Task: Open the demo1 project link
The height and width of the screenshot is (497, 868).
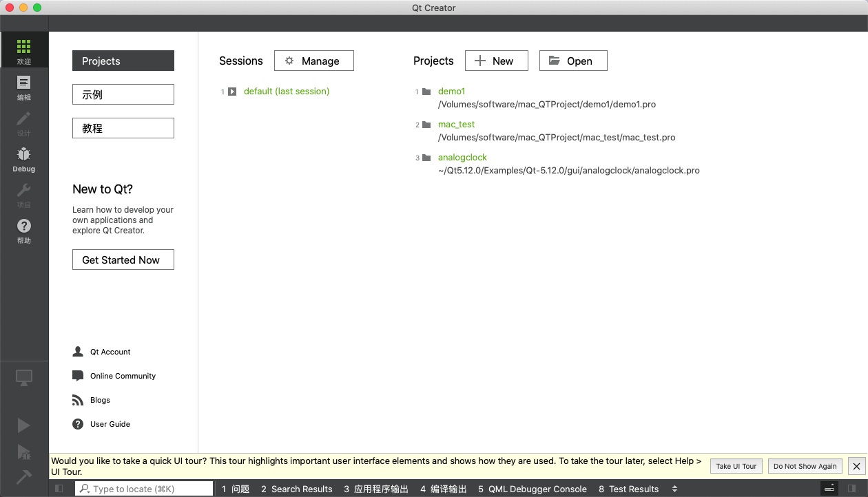Action: (x=452, y=92)
